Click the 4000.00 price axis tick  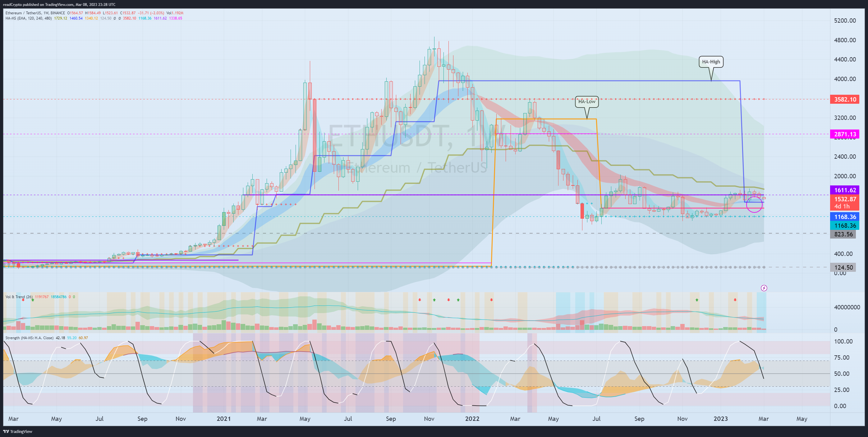tap(845, 79)
